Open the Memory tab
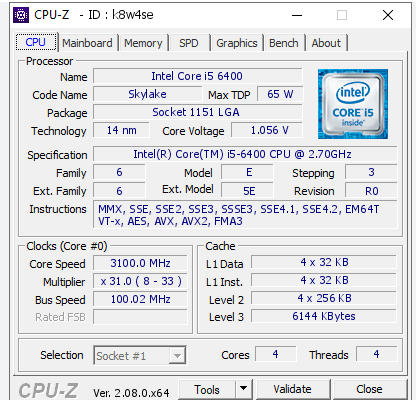The image size is (416, 400). 143,43
